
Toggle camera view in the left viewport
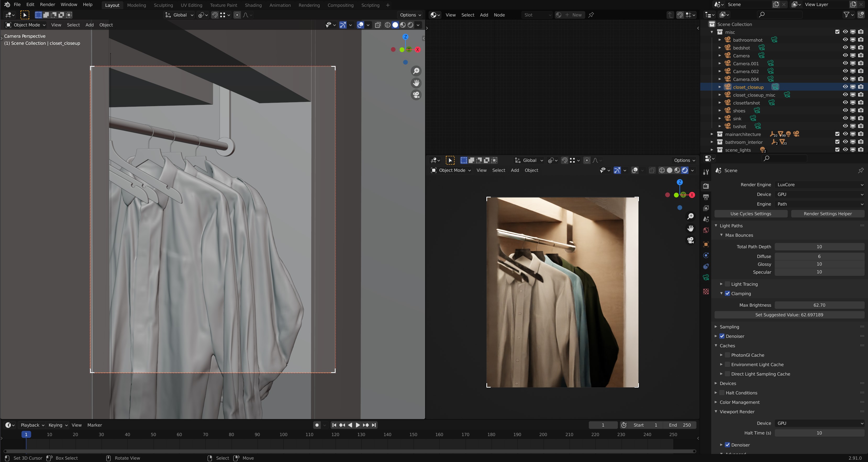416,95
